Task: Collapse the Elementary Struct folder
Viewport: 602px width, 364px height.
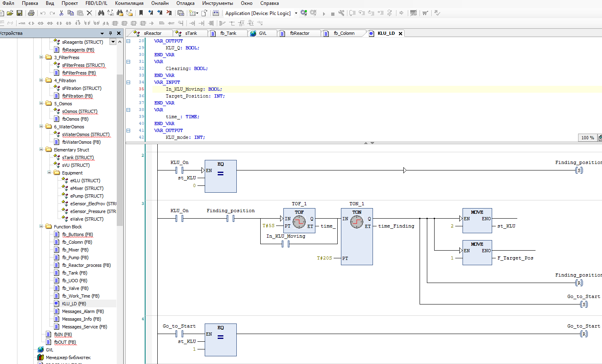Action: coord(41,149)
